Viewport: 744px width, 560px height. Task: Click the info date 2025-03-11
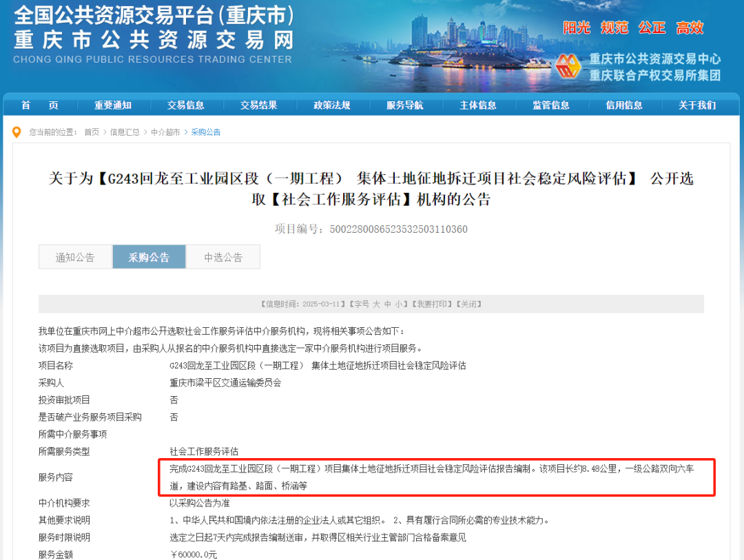(321, 304)
